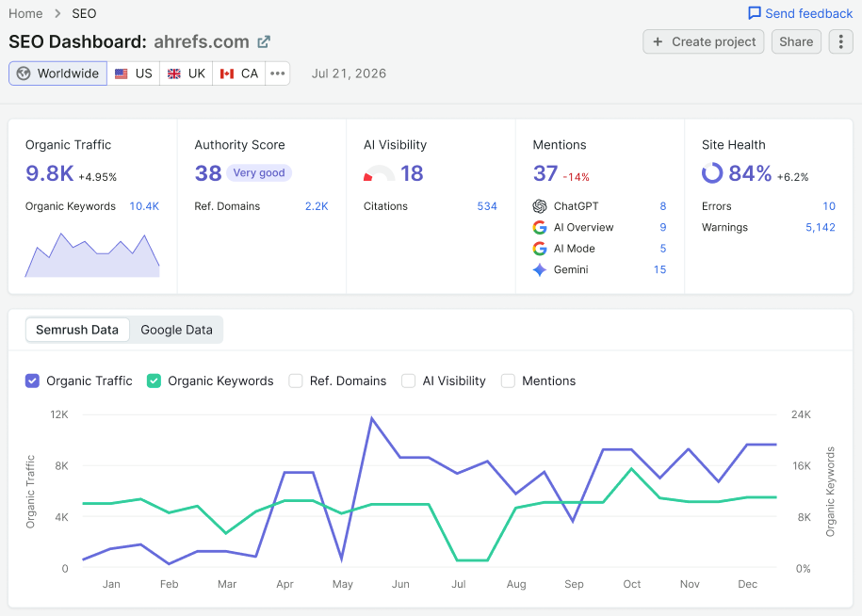Screen dimensions: 862x616
Task: Click the ChatGPT logo icon
Action: [540, 206]
